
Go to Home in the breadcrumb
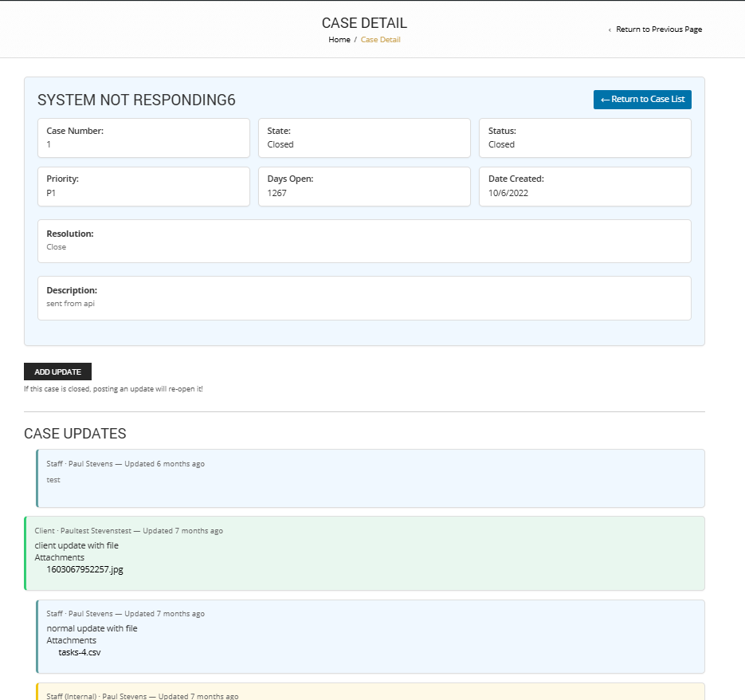point(339,40)
